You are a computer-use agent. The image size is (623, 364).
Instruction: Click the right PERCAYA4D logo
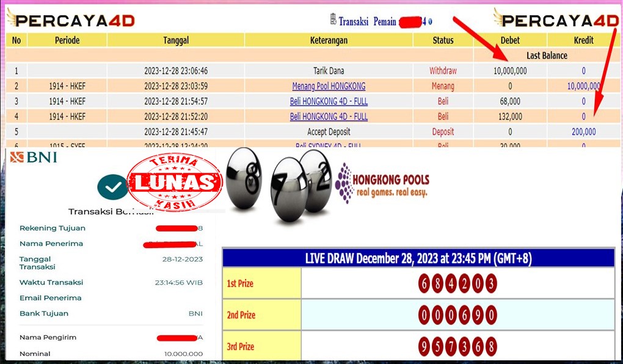556,20
